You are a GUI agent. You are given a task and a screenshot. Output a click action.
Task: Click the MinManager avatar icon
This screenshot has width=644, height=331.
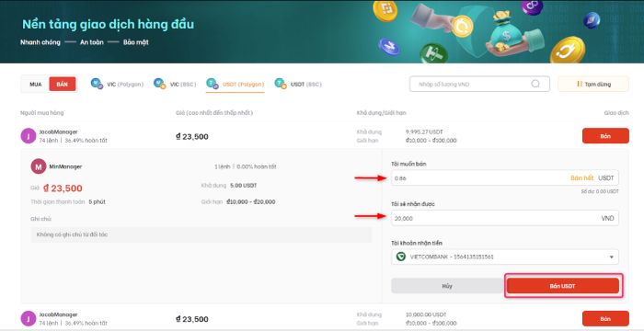pyautogui.click(x=39, y=166)
